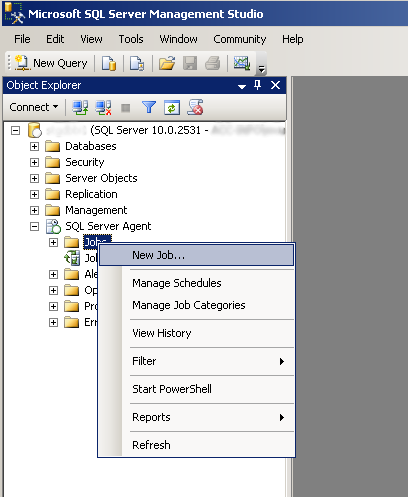Click the server database icon at root
The width and height of the screenshot is (408, 497).
[34, 130]
